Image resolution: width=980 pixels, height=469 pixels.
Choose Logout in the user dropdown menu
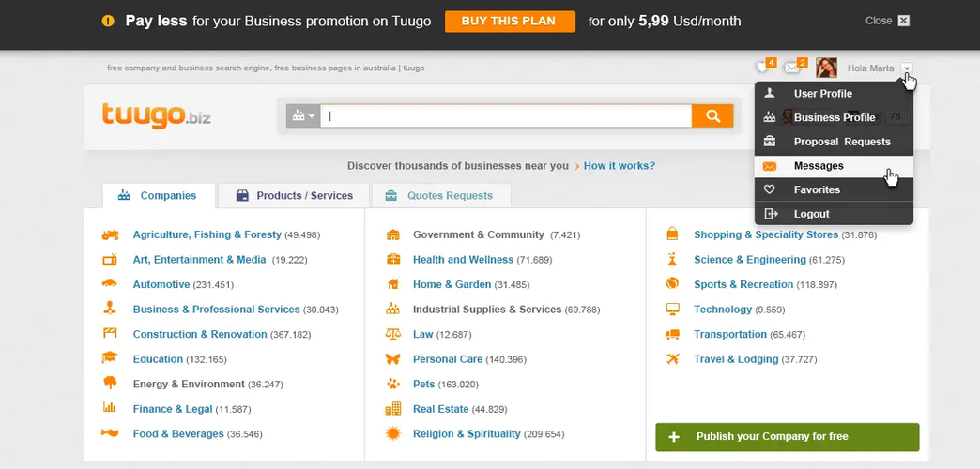[811, 214]
